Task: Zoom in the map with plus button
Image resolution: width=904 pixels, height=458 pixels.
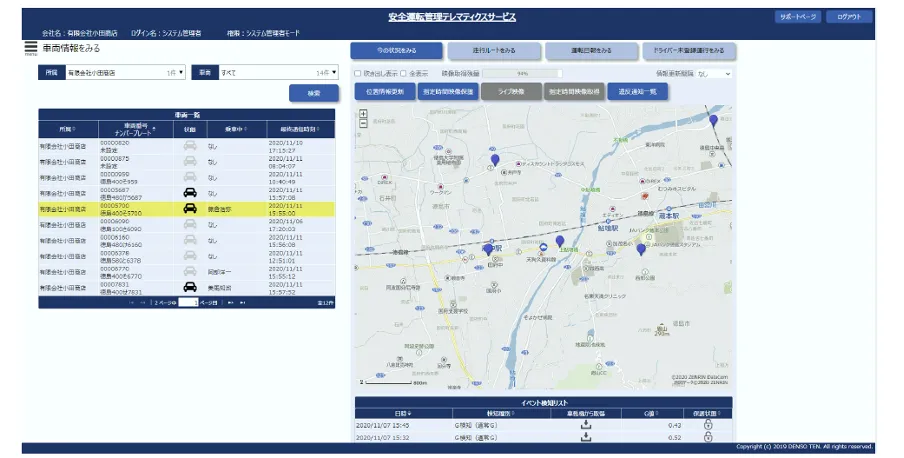Action: coord(363,114)
